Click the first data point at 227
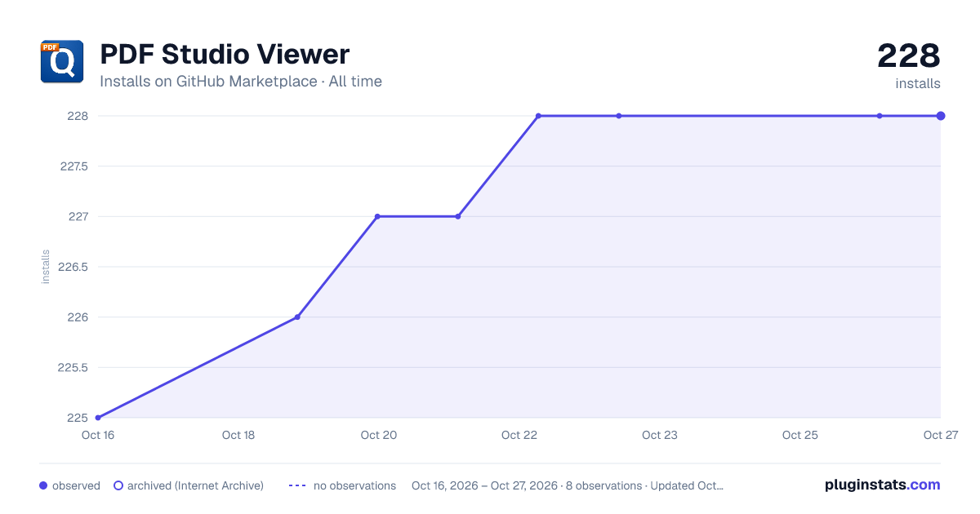The height and width of the screenshot is (514, 980). tap(377, 216)
